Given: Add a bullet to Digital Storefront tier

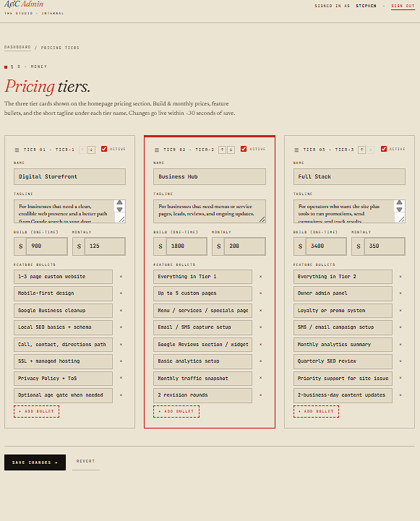Looking at the screenshot, I should pos(37,411).
